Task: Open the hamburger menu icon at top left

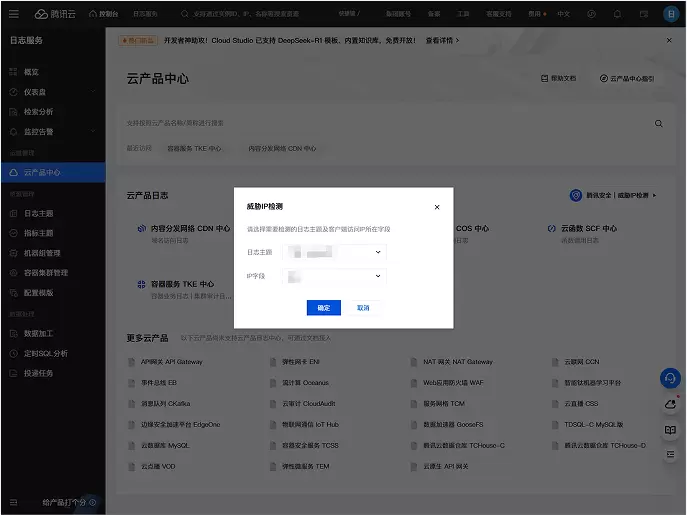Action: click(13, 14)
